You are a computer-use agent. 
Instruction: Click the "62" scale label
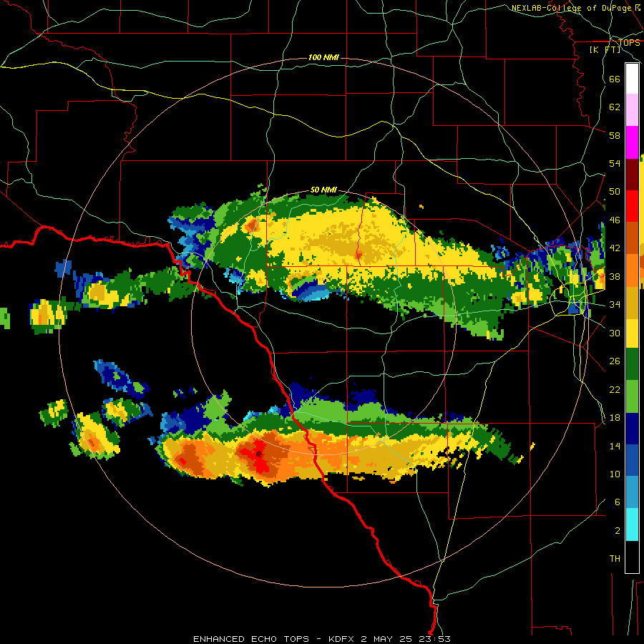tap(615, 107)
